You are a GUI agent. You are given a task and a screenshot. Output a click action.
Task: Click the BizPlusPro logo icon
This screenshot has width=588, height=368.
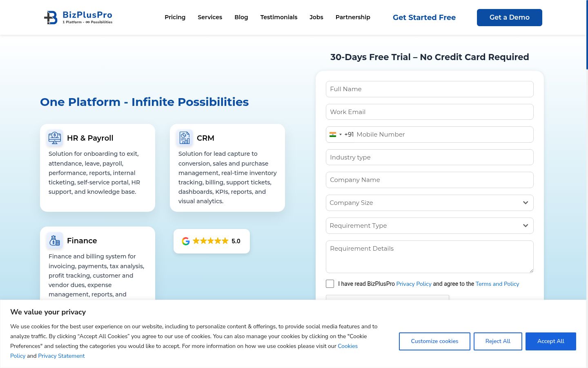coord(51,18)
